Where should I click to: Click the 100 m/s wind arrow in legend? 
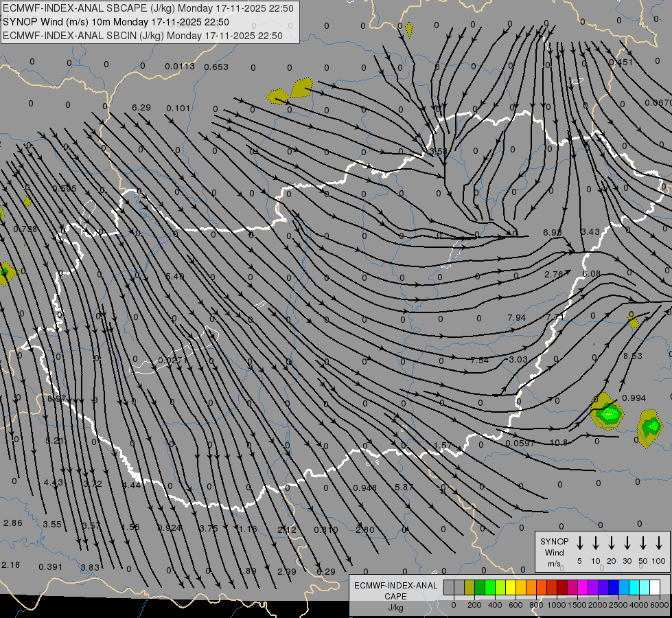(x=659, y=542)
